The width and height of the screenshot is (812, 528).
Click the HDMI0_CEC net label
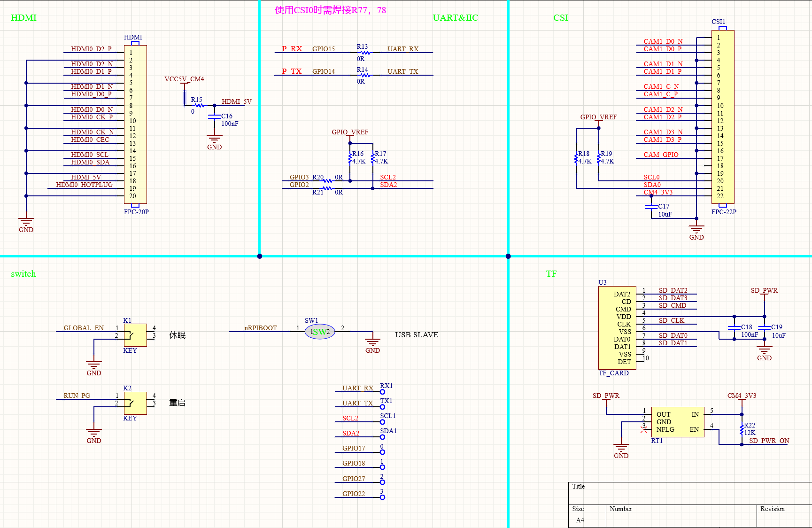coord(90,140)
